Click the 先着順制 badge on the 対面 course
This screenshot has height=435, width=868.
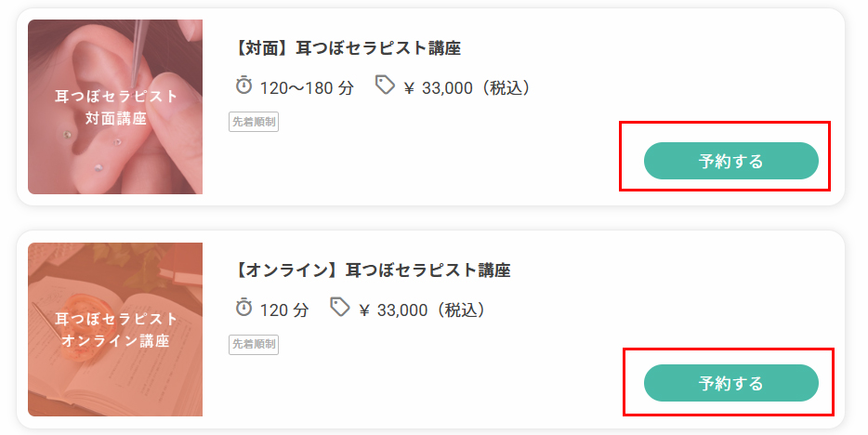coord(254,122)
